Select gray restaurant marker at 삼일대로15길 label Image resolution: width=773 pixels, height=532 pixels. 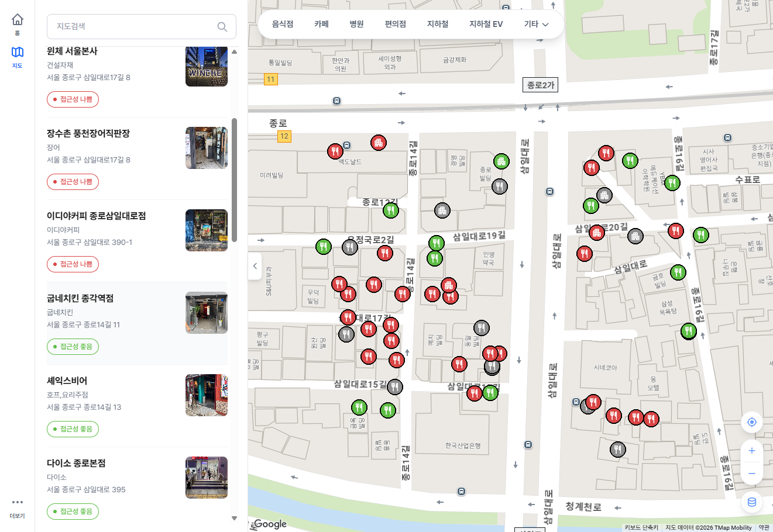[395, 386]
